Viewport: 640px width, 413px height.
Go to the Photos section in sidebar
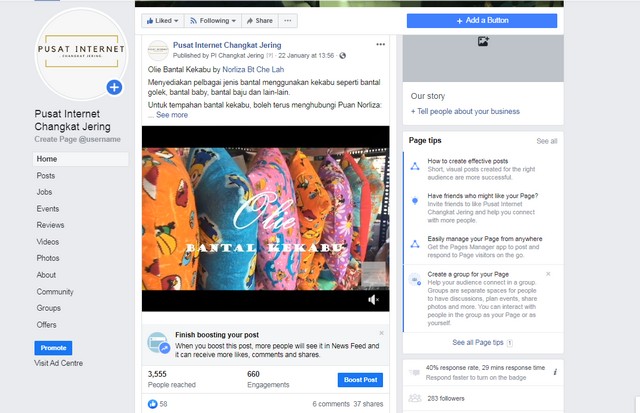(x=48, y=258)
